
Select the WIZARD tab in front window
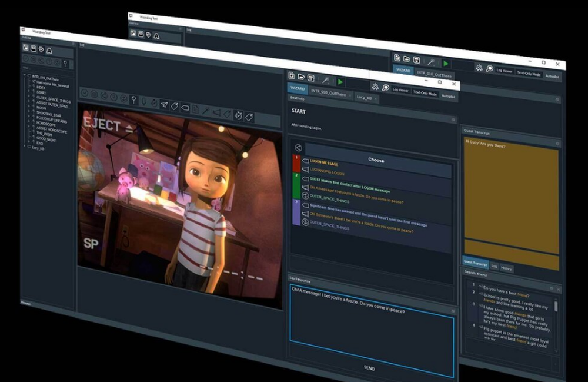click(x=298, y=88)
